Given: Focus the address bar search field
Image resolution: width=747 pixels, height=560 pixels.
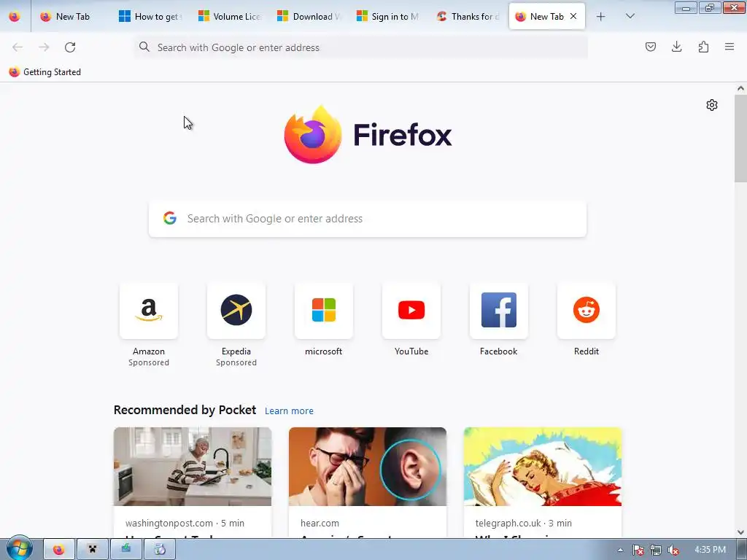Looking at the screenshot, I should click(361, 47).
